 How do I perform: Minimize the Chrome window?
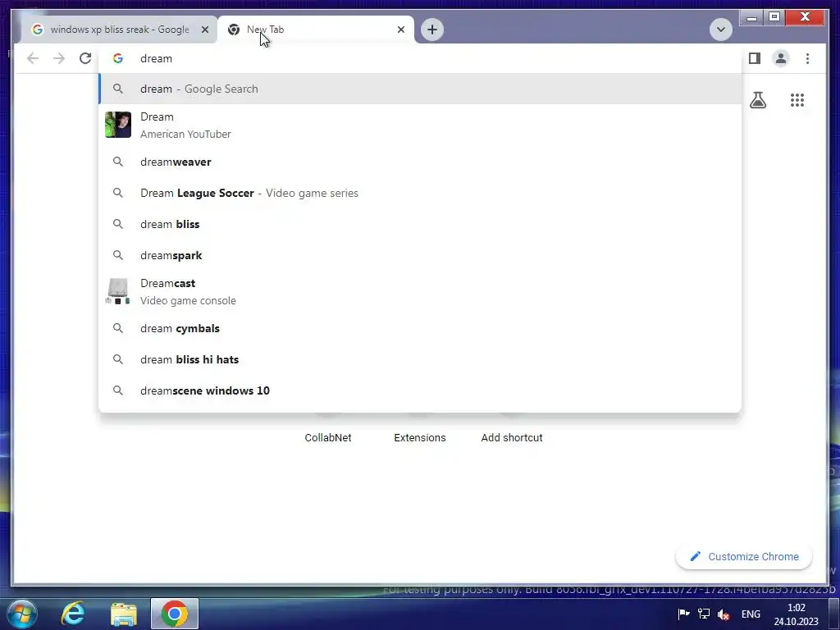751,18
